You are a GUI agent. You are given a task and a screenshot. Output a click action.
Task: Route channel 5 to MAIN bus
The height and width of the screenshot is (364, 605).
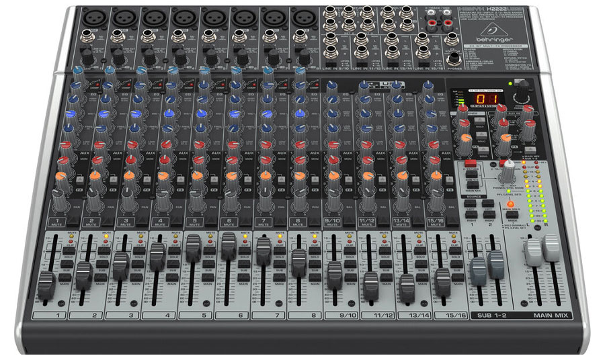(x=208, y=277)
